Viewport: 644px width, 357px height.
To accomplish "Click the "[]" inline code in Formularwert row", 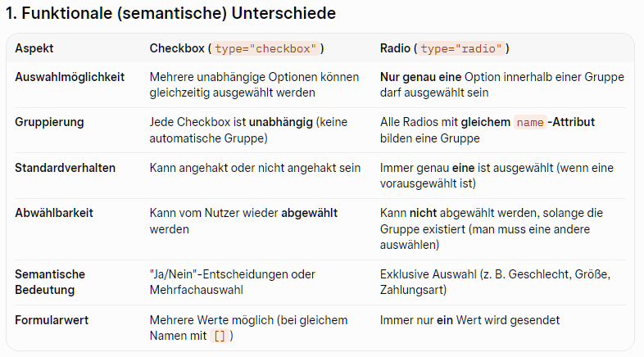I will 219,337.
